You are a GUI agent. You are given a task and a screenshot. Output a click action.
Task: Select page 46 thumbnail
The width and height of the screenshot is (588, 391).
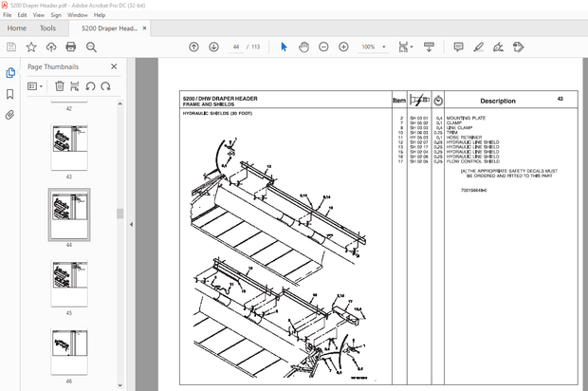pos(69,351)
